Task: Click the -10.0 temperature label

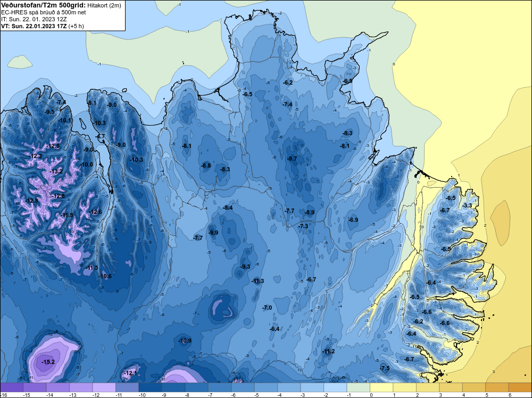Action: point(86,164)
